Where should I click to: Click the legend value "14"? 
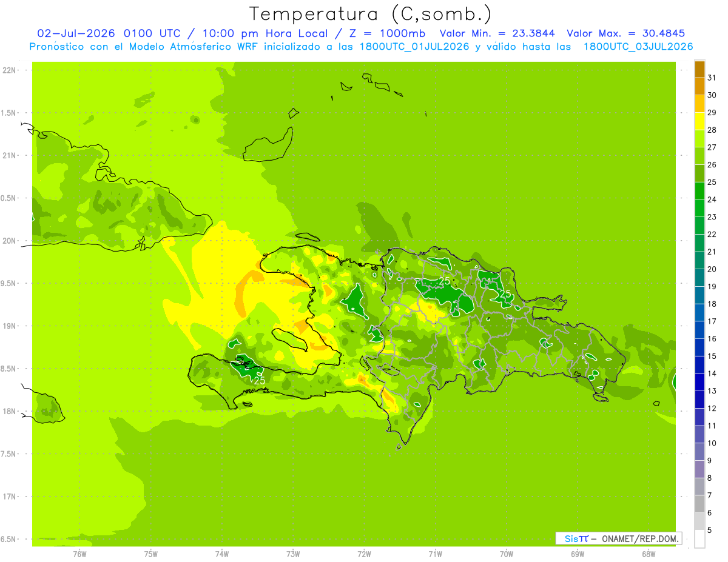coord(712,373)
